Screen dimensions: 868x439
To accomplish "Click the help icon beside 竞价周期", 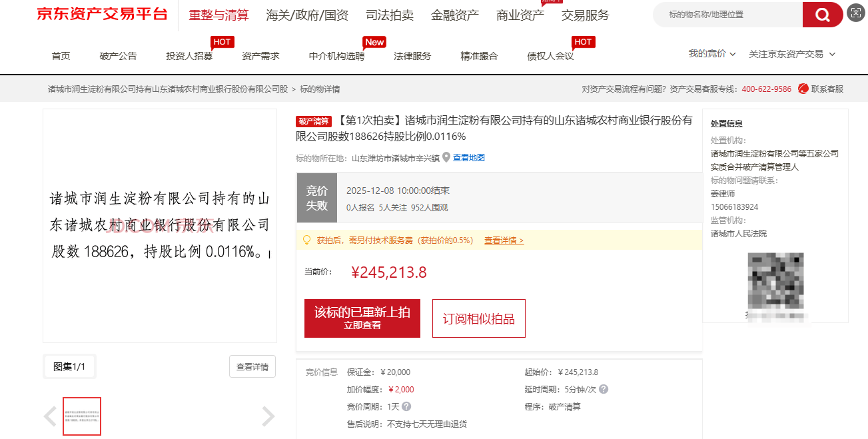I will (x=406, y=406).
